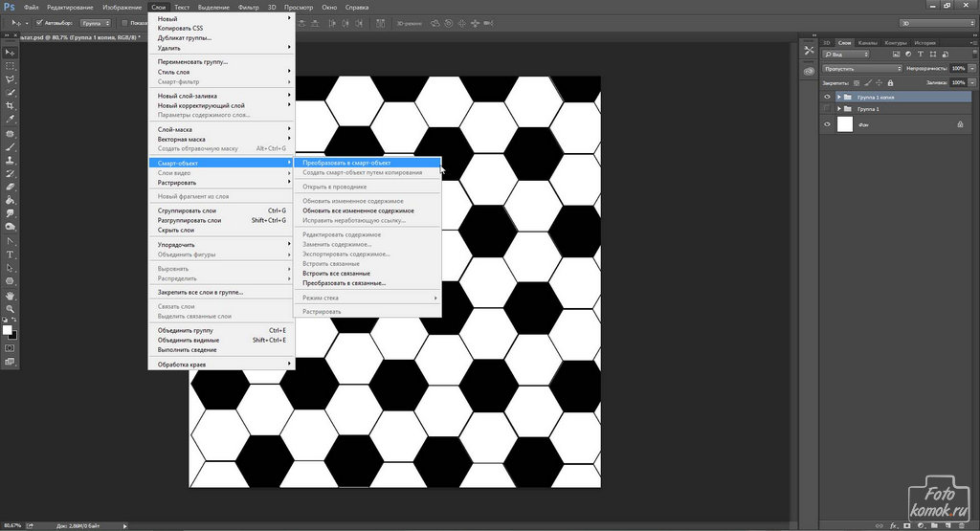Click the create new group folder icon
This screenshot has width=980, height=531.
(x=934, y=525)
